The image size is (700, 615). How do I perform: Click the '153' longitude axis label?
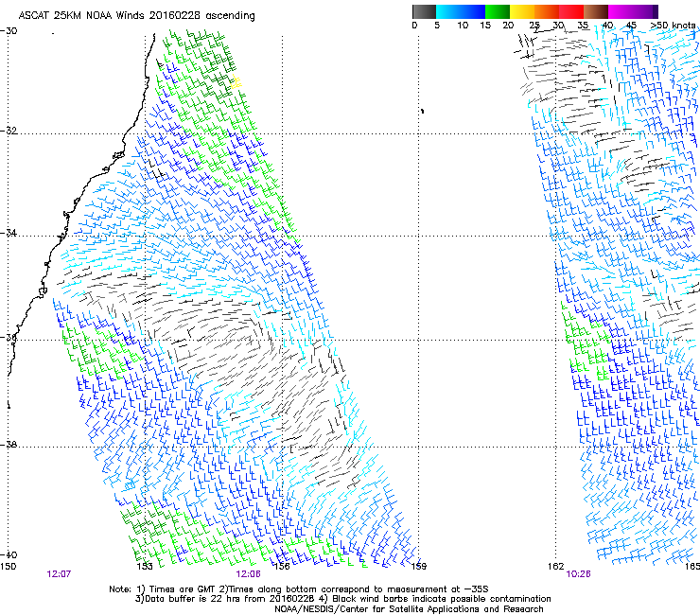coord(145,567)
